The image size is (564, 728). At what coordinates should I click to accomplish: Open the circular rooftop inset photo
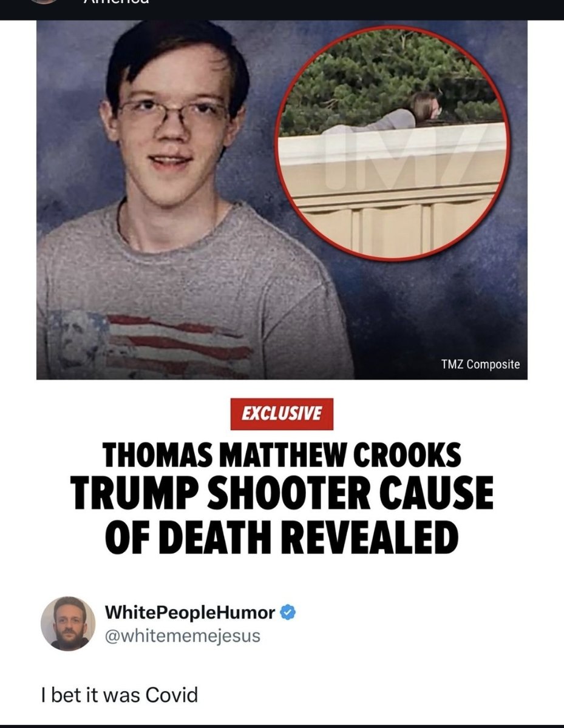(x=393, y=144)
